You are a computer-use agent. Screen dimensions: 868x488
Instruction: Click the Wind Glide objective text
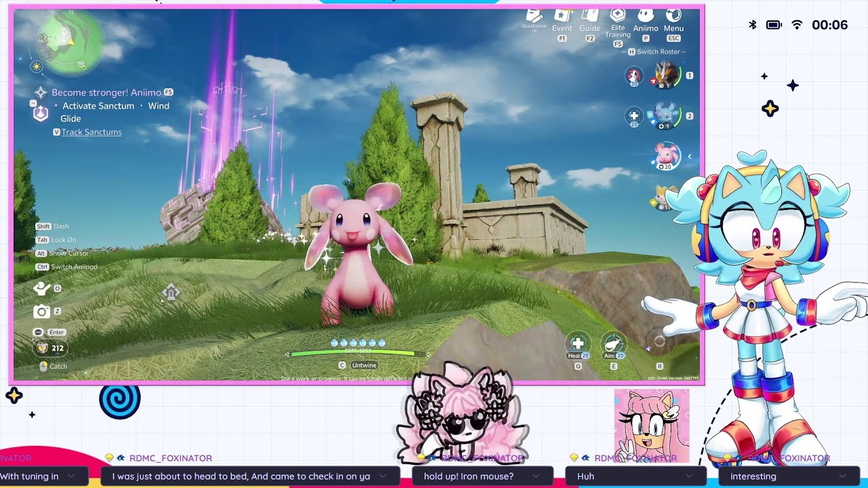click(x=115, y=112)
